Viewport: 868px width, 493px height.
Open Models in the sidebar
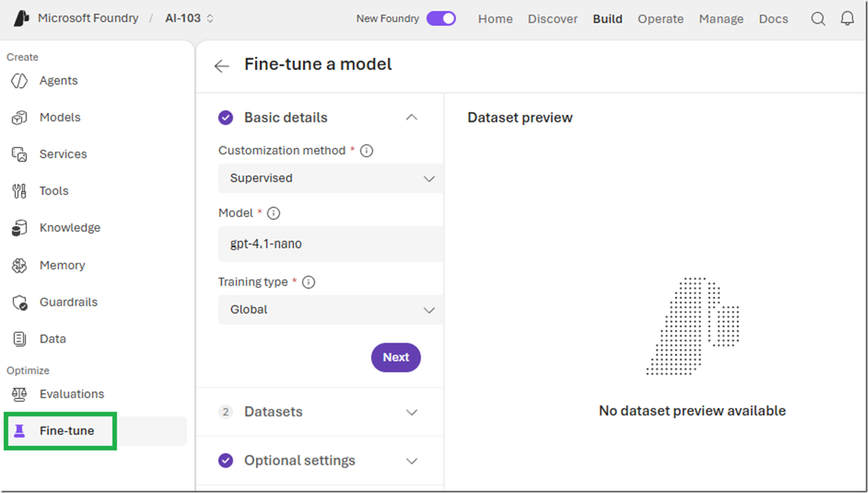coord(60,118)
